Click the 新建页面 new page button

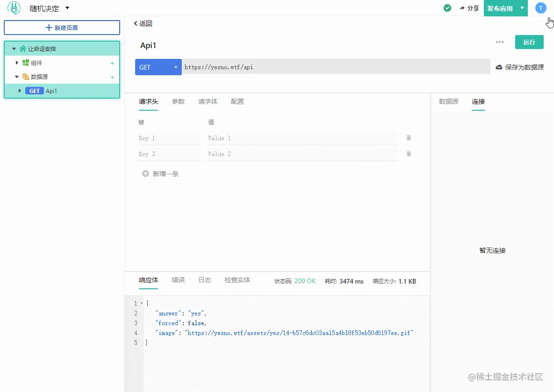pyautogui.click(x=62, y=28)
